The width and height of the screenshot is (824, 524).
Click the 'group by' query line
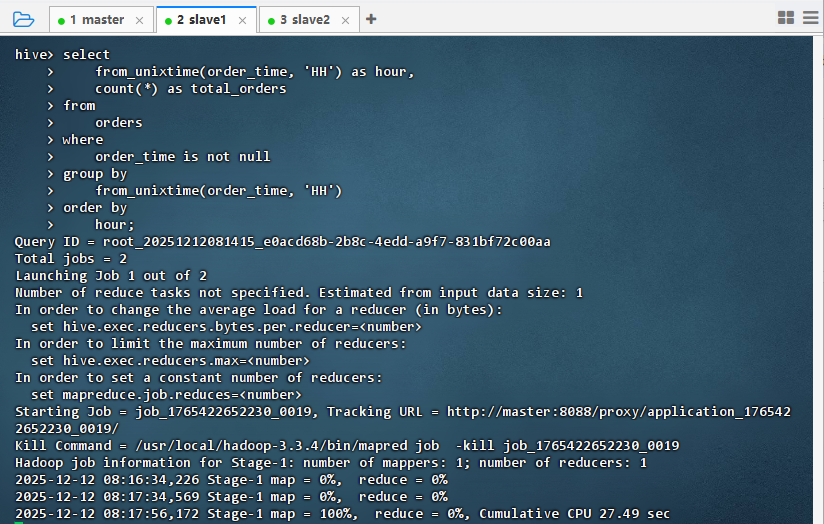pos(95,174)
